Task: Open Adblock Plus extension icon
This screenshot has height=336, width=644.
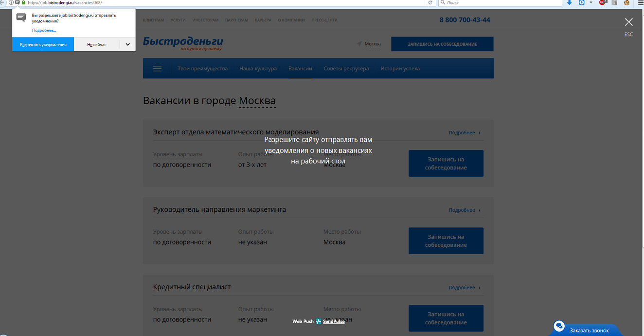Action: (602, 2)
